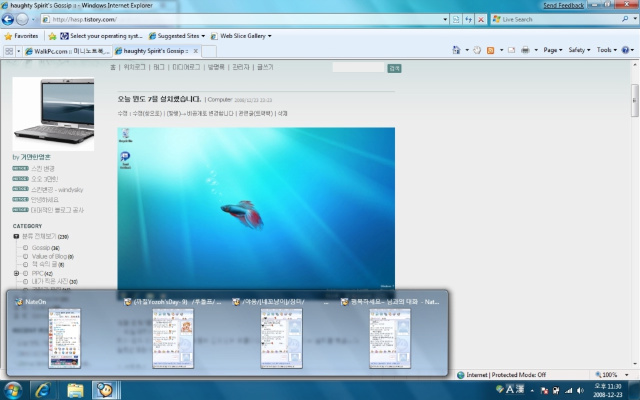Click the IME Hanja conversion icon
Viewport: 640px width, 400px height.
[520, 389]
